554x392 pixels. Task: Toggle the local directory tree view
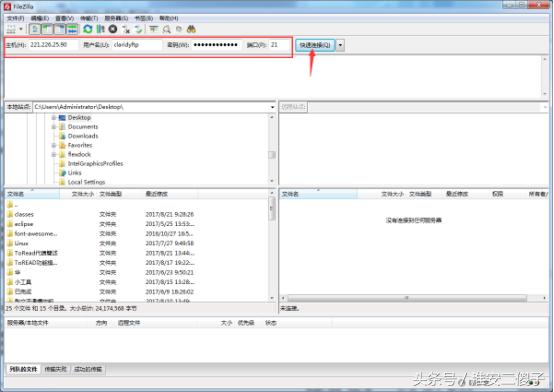[47, 29]
